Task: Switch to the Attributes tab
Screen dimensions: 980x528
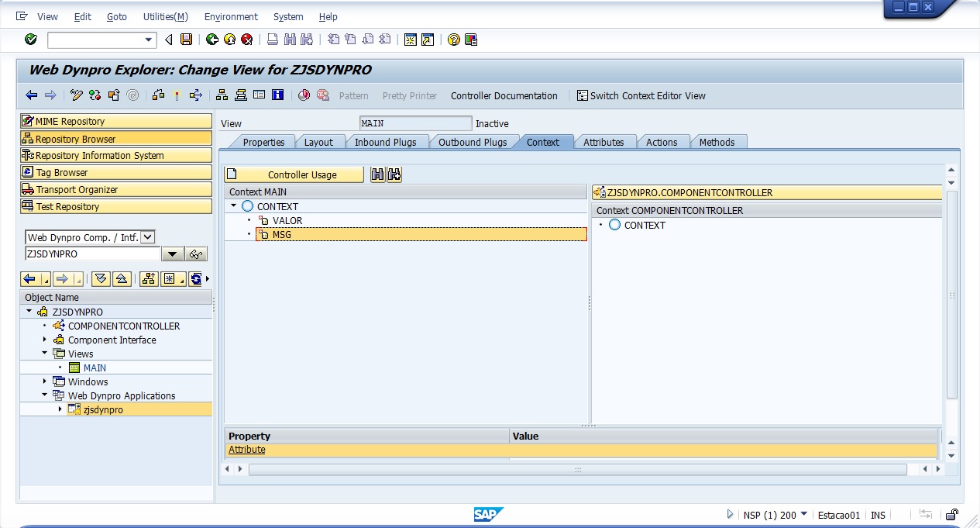Action: coord(603,142)
